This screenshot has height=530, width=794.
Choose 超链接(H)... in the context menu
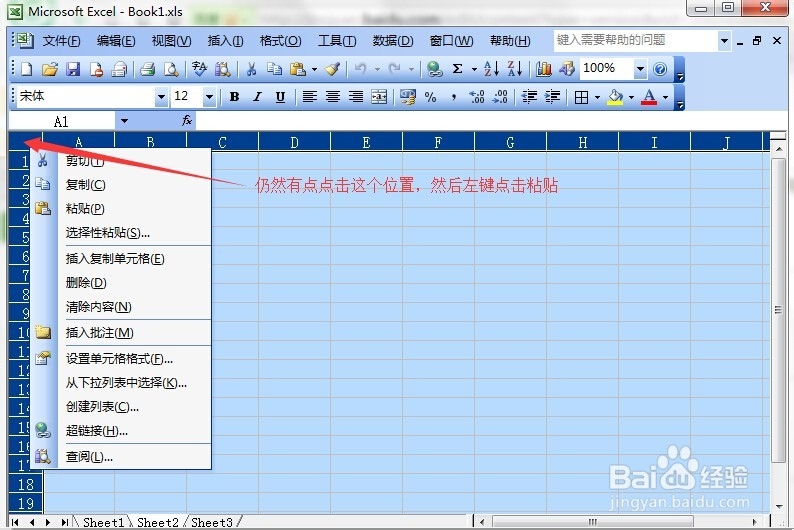point(121,431)
